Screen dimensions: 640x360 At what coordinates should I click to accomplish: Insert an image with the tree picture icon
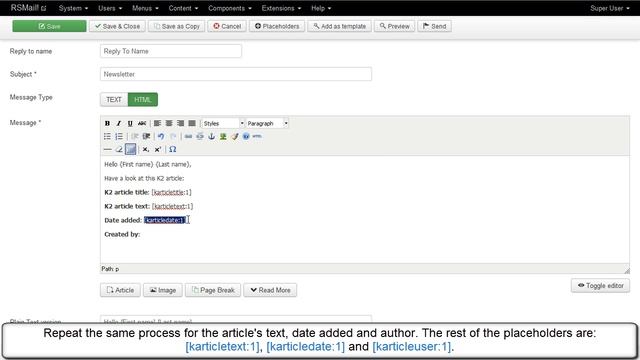[223, 136]
